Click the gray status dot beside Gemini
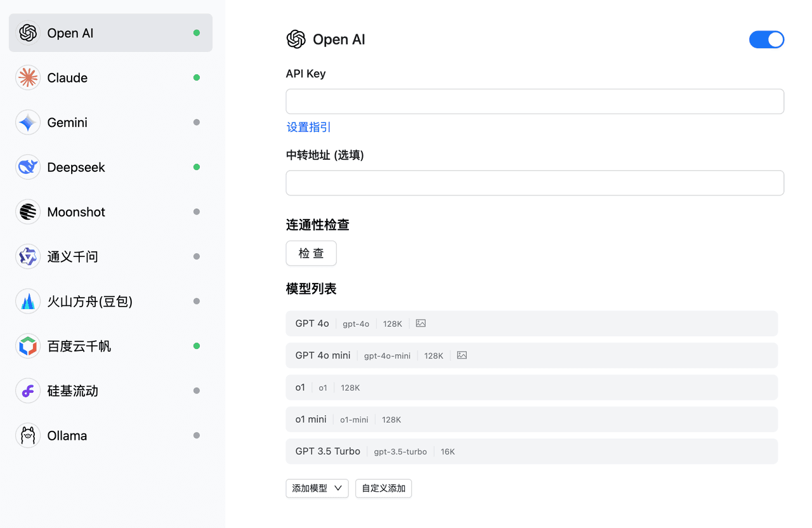Screen dimensions: 812x528 (x=197, y=122)
